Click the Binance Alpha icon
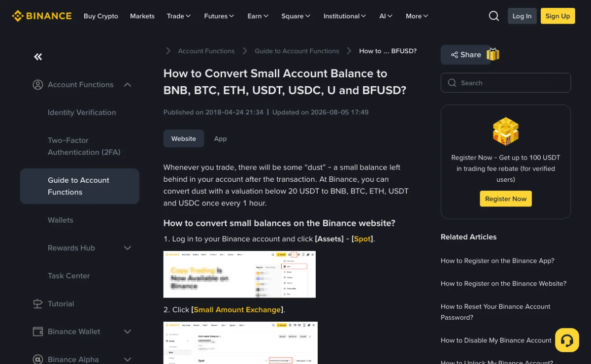 click(38, 360)
